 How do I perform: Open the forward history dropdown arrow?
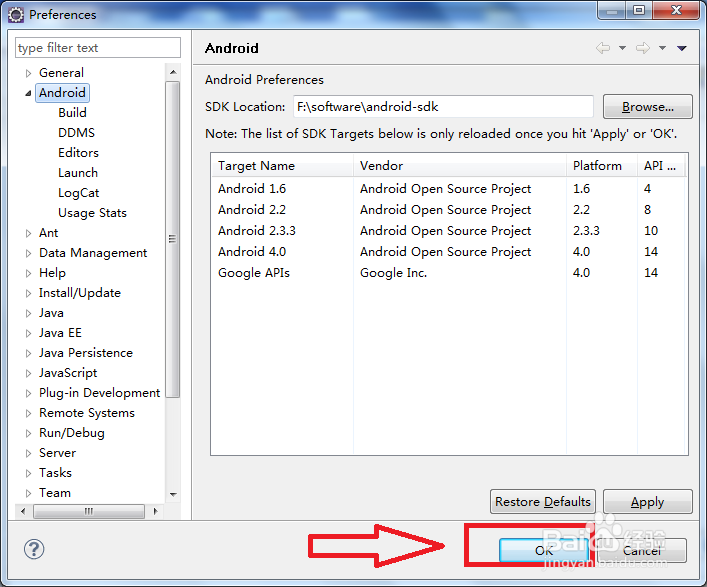tap(662, 48)
